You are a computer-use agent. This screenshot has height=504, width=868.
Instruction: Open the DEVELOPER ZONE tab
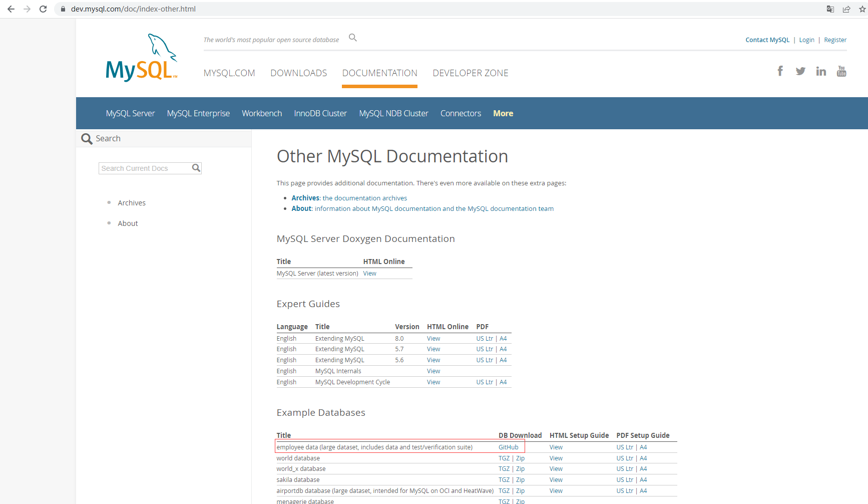(471, 73)
